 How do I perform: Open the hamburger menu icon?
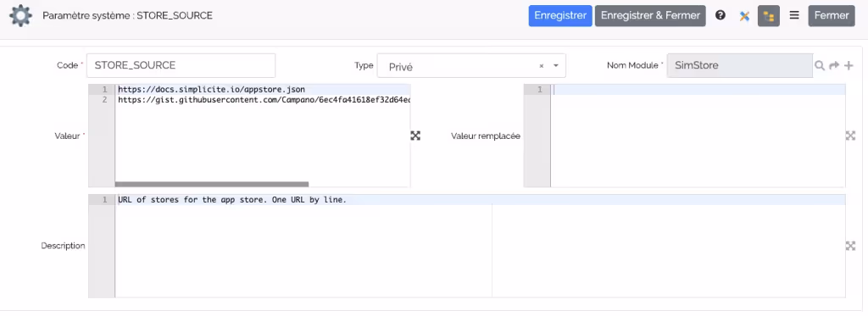(793, 15)
